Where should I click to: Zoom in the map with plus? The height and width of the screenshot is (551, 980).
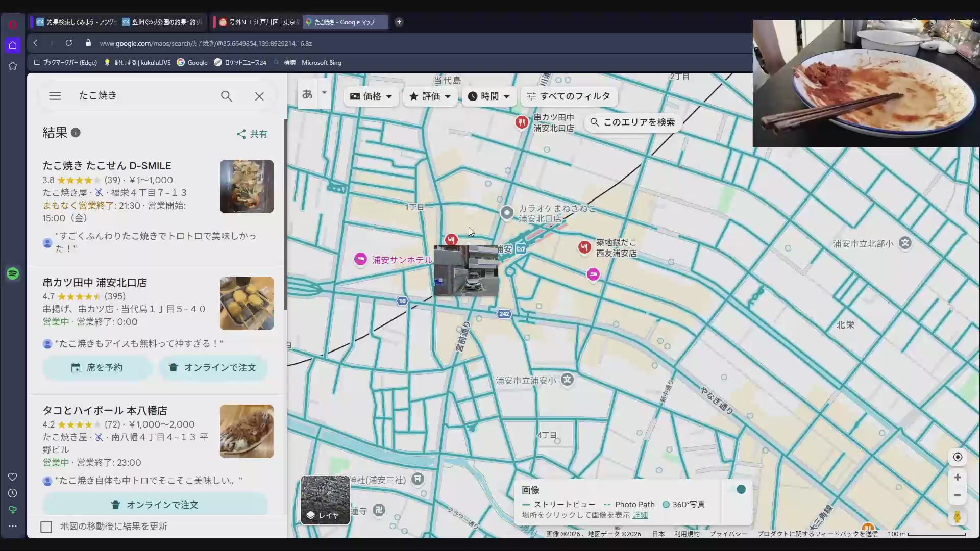[x=958, y=478]
